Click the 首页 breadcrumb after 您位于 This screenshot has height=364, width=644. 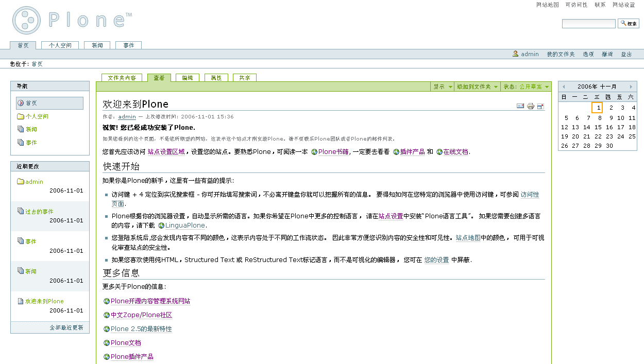(x=37, y=64)
